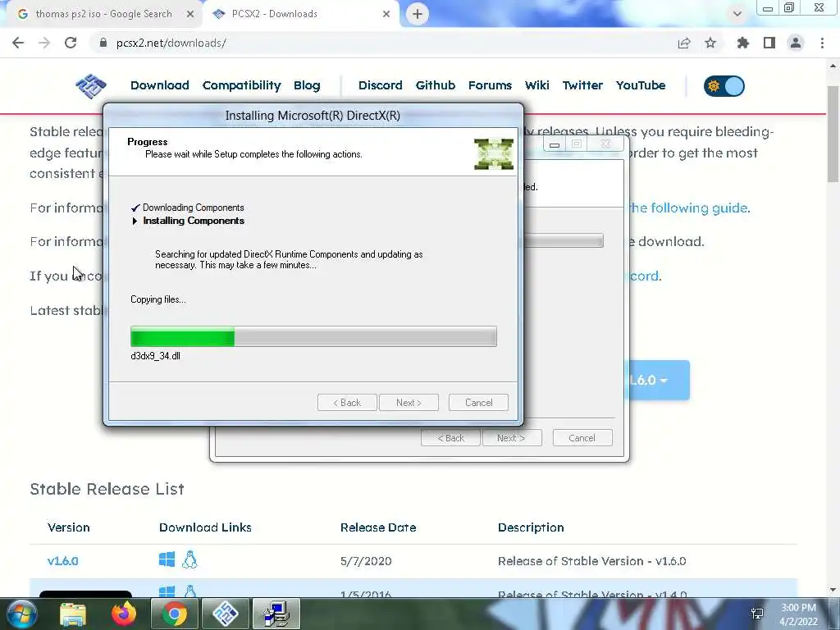Image resolution: width=840 pixels, height=630 pixels.
Task: Click the network tray icon
Action: (x=757, y=614)
